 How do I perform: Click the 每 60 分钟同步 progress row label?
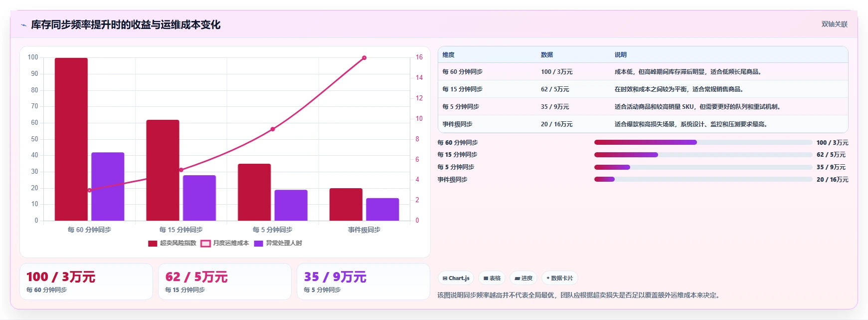pos(458,143)
